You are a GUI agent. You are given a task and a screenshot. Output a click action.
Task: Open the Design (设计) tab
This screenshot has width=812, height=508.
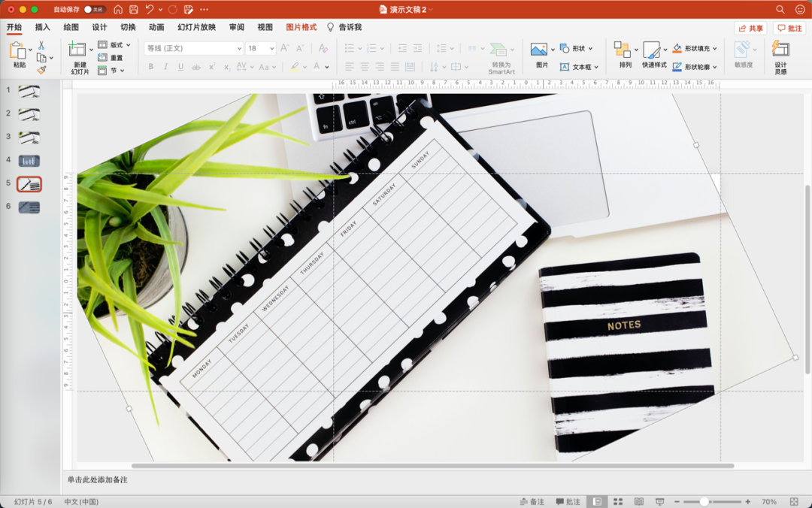[99, 27]
